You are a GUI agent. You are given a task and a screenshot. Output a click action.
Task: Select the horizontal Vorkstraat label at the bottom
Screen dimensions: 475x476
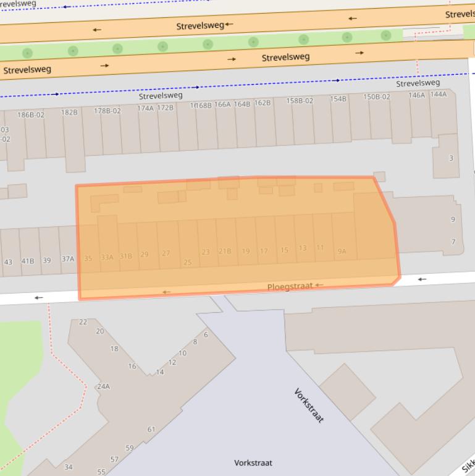click(x=253, y=462)
